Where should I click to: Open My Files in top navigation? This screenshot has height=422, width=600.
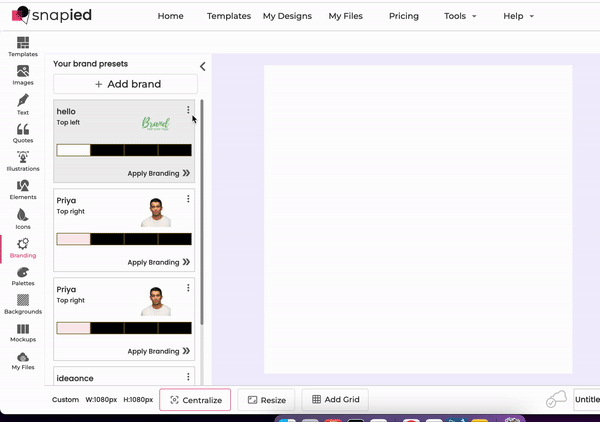pos(346,16)
